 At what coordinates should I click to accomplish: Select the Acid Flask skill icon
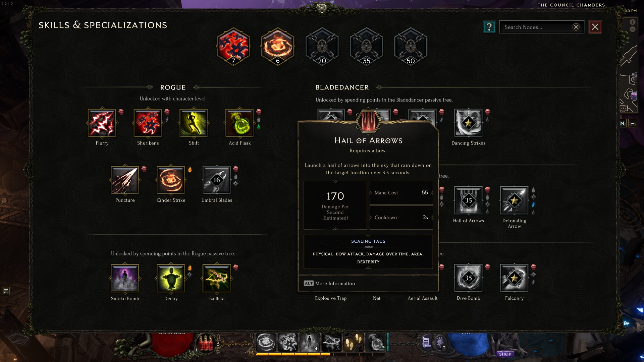[239, 123]
